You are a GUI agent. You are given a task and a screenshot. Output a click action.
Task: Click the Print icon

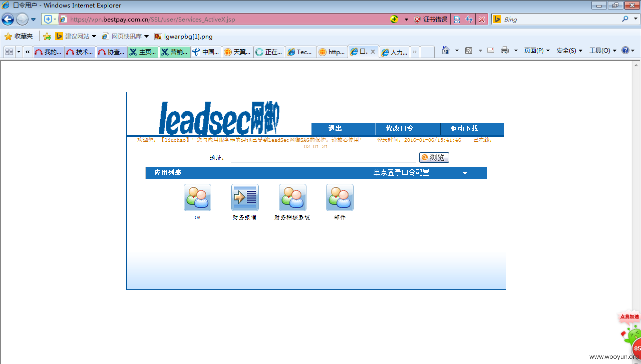coord(505,50)
